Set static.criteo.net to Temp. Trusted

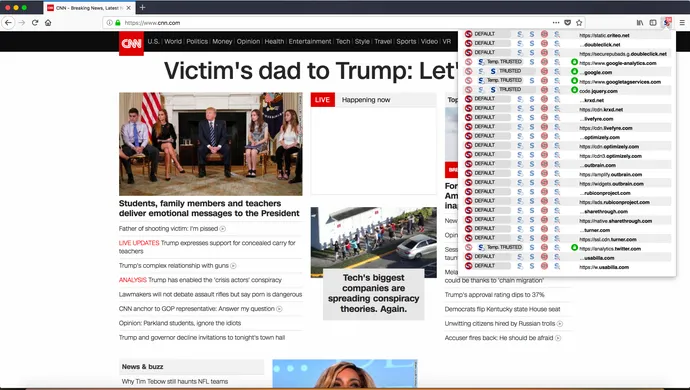click(520, 34)
